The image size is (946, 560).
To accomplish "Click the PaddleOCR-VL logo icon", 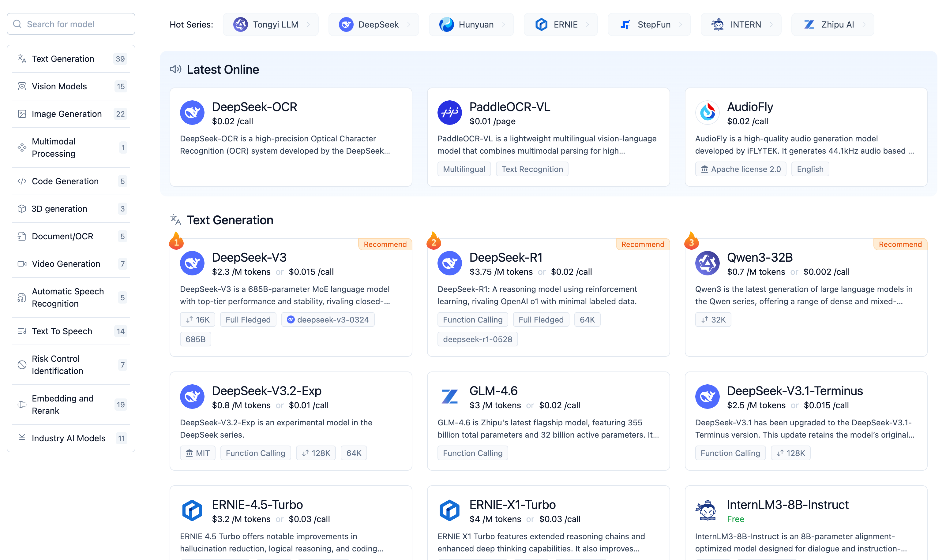I will (449, 112).
